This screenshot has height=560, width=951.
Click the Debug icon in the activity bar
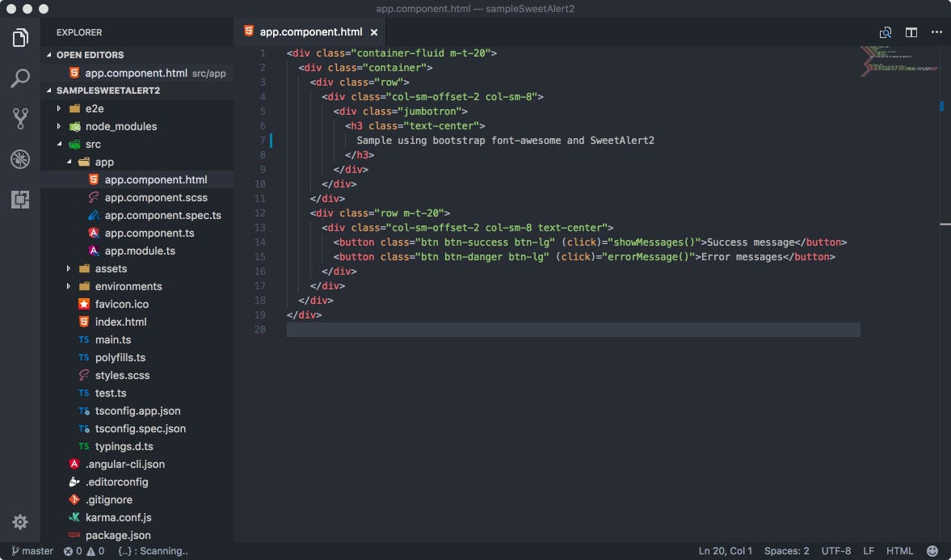pos(20,160)
